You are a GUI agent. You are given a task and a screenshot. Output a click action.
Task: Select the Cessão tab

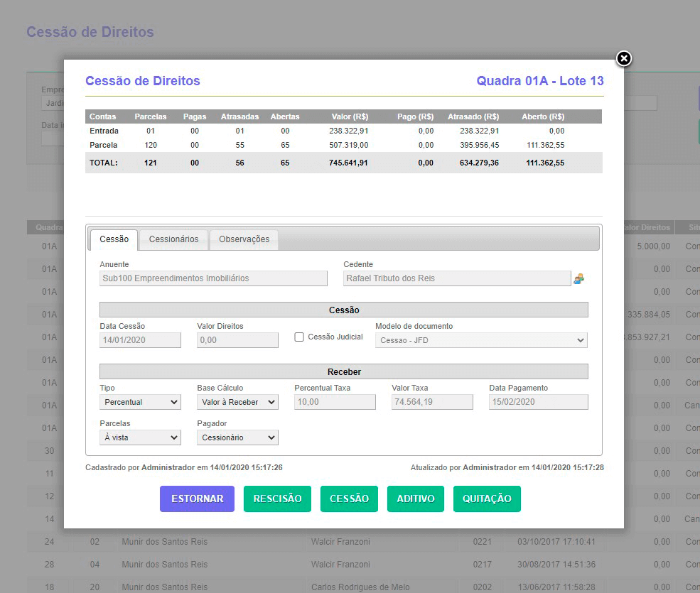[x=114, y=239]
